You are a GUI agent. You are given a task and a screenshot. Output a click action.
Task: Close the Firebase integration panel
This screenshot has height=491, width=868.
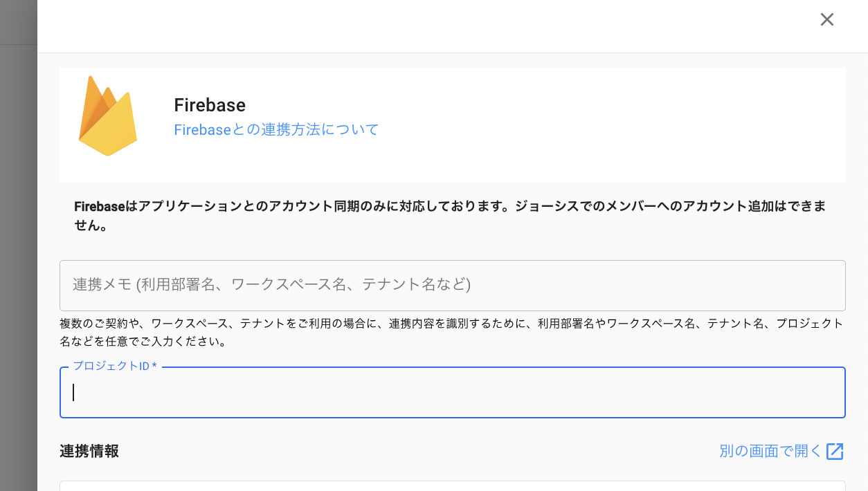click(x=826, y=20)
